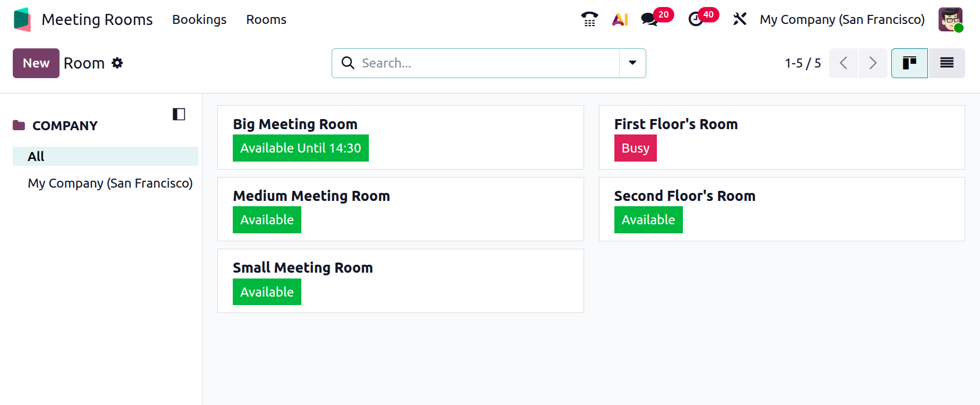
Task: Open the My Company (San Francisco) company switcher
Action: 842,20
